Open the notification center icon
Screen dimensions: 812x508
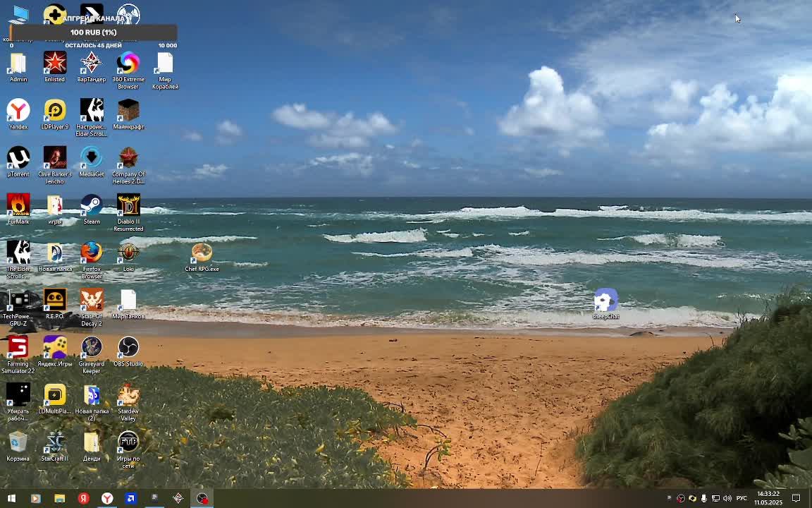(796, 499)
